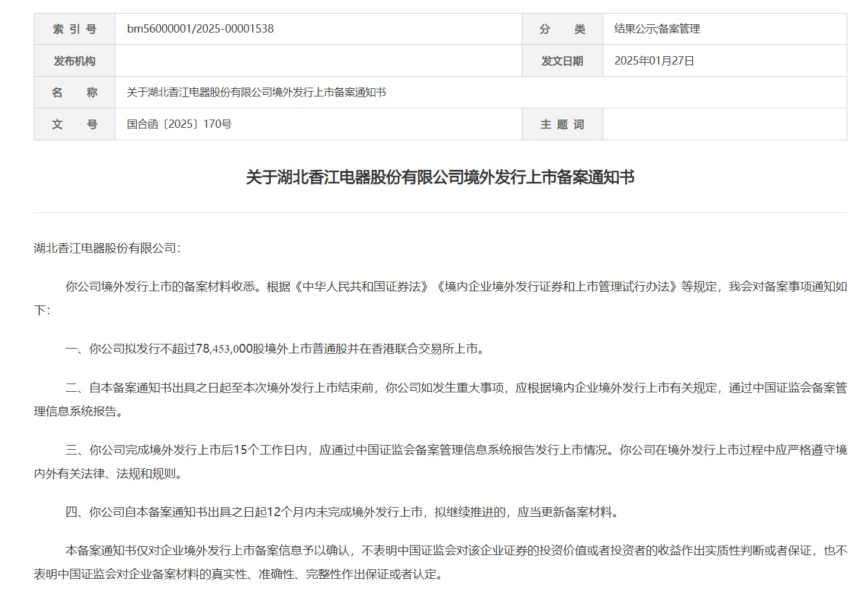Click the 索引号 label cell
The height and width of the screenshot is (606, 868).
click(x=75, y=29)
